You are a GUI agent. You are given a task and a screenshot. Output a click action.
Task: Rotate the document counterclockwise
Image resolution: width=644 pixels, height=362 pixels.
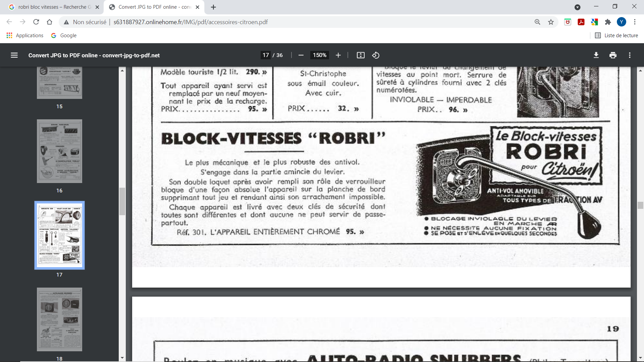[x=376, y=55]
